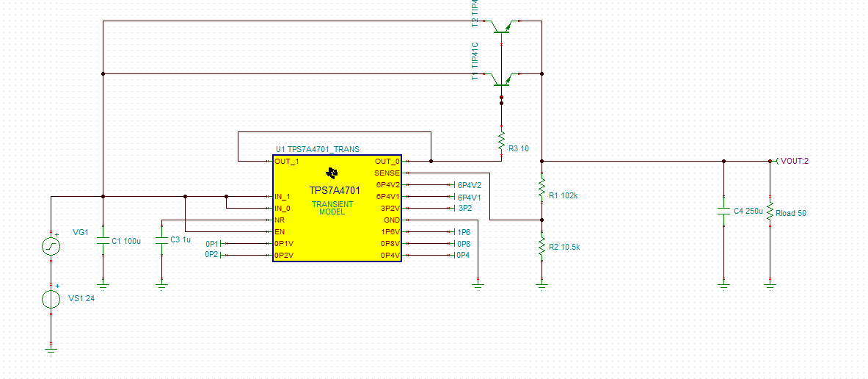
Task: Click the 6P4V2 pin inside U1
Action: click(388, 184)
